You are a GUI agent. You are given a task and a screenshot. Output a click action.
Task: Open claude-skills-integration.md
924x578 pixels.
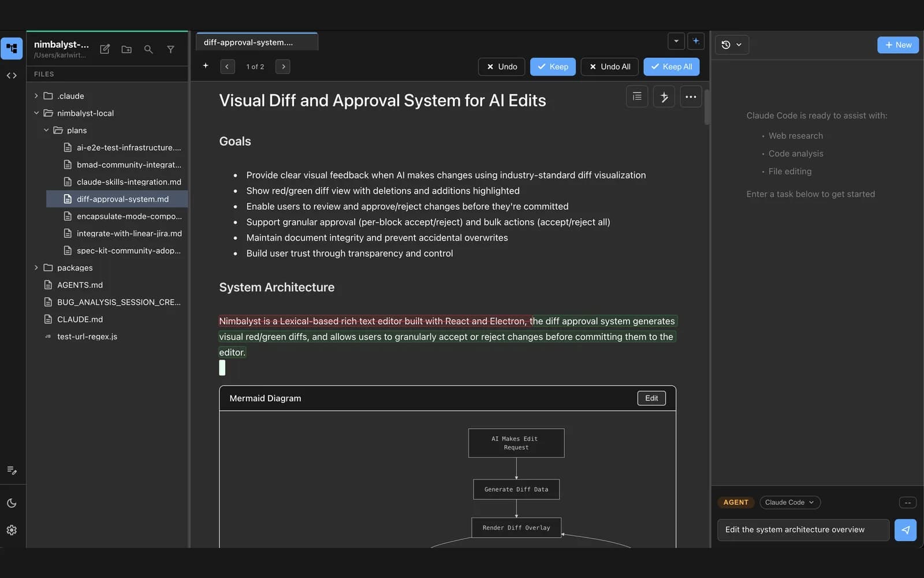117,182
